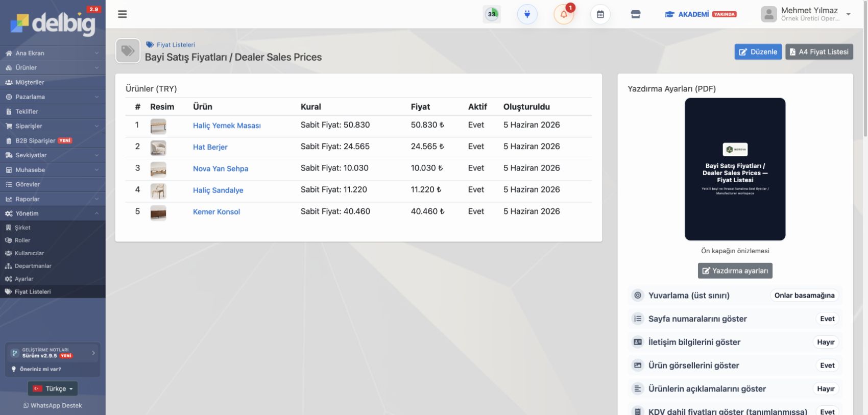
Task: Click the PDF front cover preview
Action: [x=735, y=169]
